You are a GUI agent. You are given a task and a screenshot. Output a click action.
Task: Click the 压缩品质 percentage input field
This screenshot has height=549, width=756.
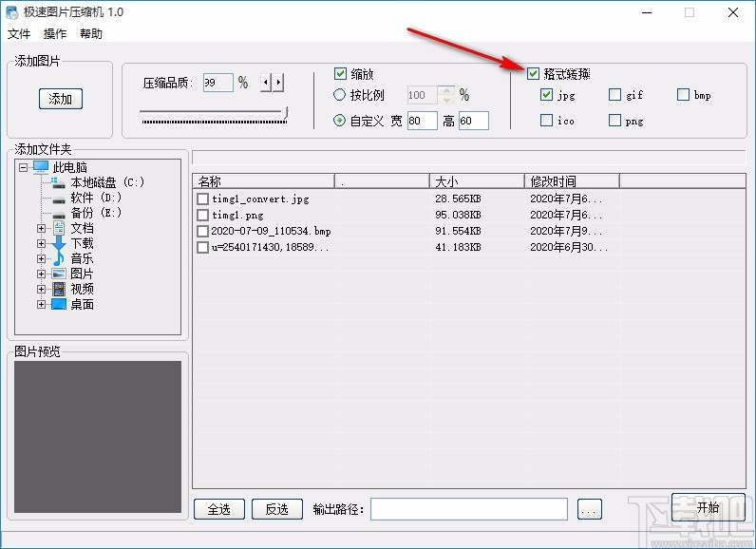click(217, 83)
